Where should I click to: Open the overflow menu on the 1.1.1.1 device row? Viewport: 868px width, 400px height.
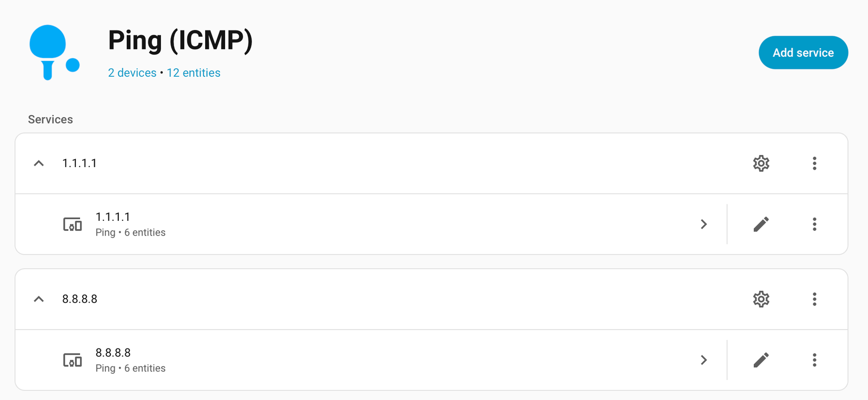point(814,224)
